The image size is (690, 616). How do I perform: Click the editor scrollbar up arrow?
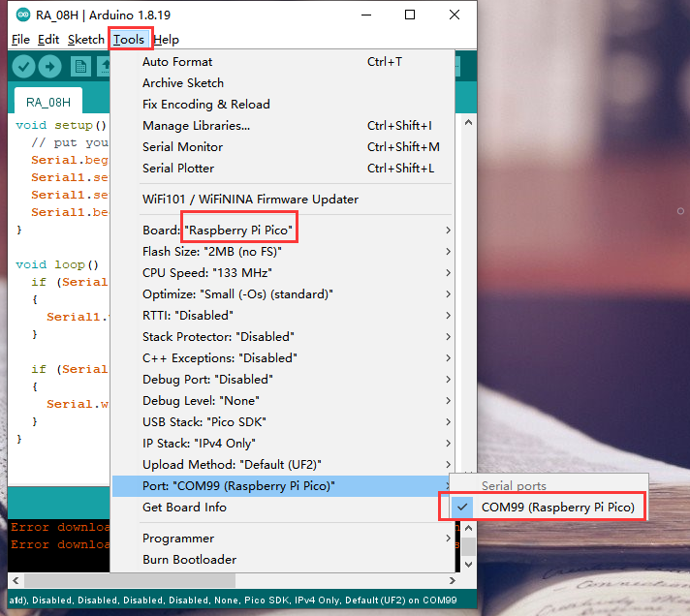tap(469, 123)
